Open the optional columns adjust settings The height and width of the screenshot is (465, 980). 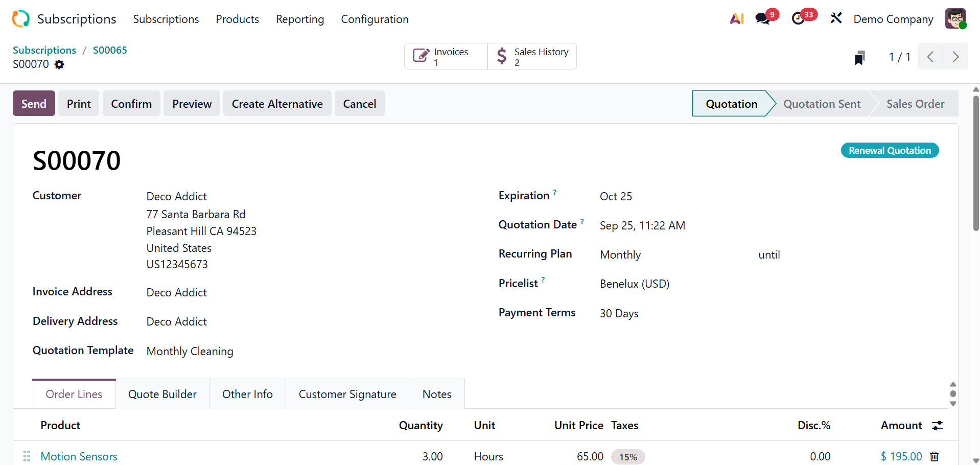pyautogui.click(x=938, y=426)
